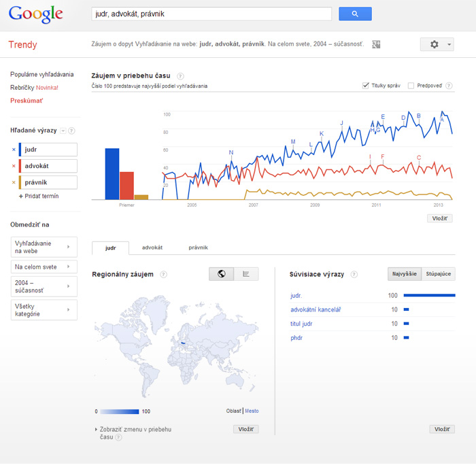Screen dimensions: 476x476
Task: Click news marker N on the chart
Action: 231,152
